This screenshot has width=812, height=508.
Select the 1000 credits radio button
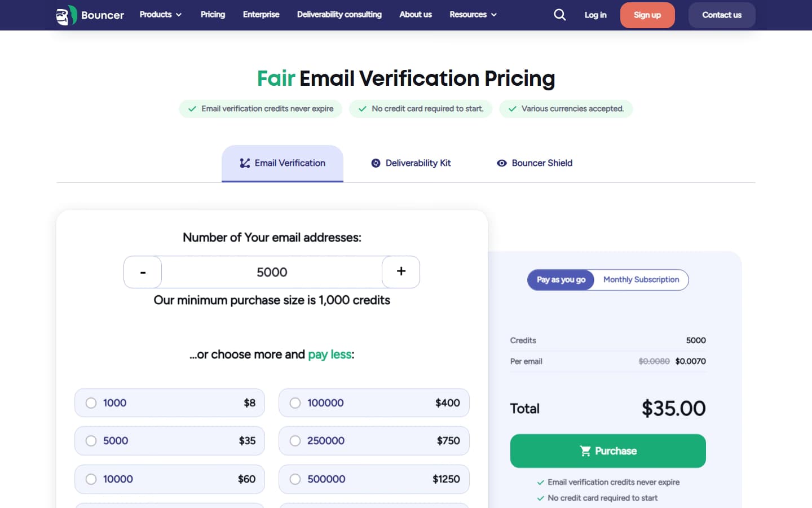tap(91, 403)
